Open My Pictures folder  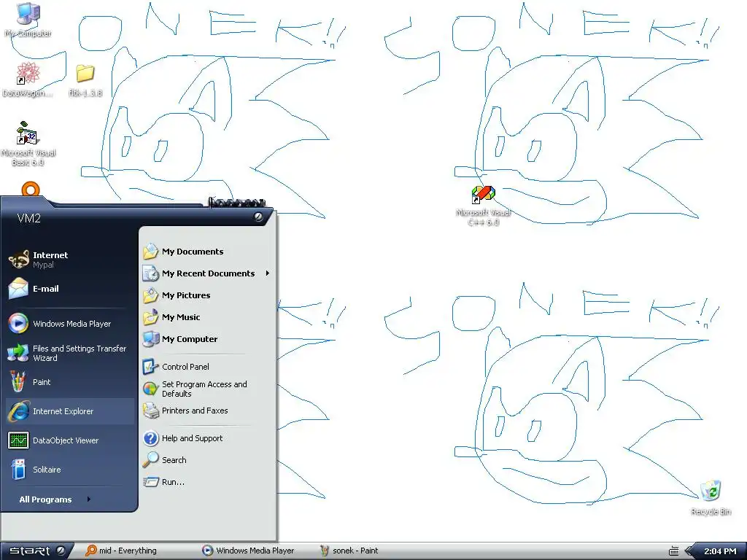point(207,295)
